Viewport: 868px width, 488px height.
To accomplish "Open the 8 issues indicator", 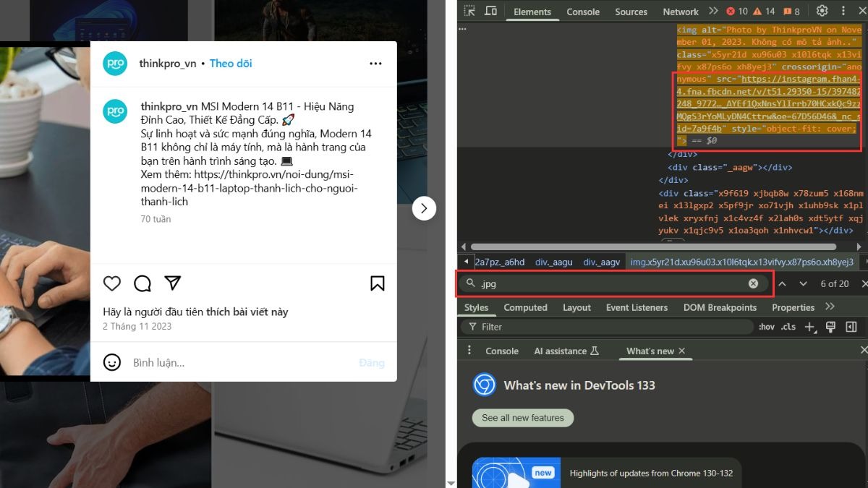I will 791,12.
